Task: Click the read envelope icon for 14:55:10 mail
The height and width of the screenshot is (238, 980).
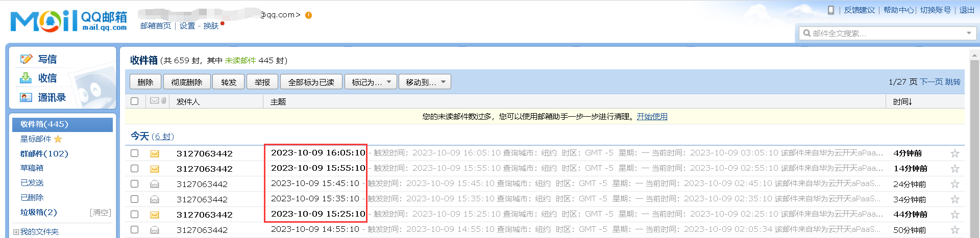Action: click(154, 230)
